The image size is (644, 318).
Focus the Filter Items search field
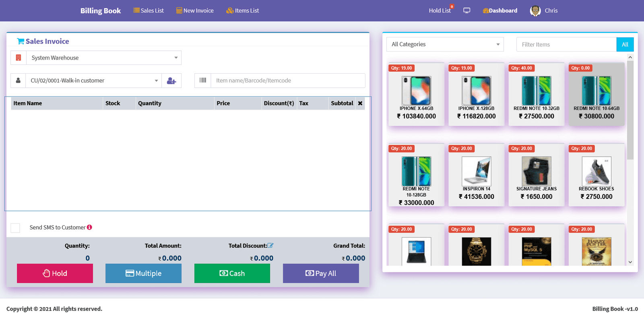point(566,45)
